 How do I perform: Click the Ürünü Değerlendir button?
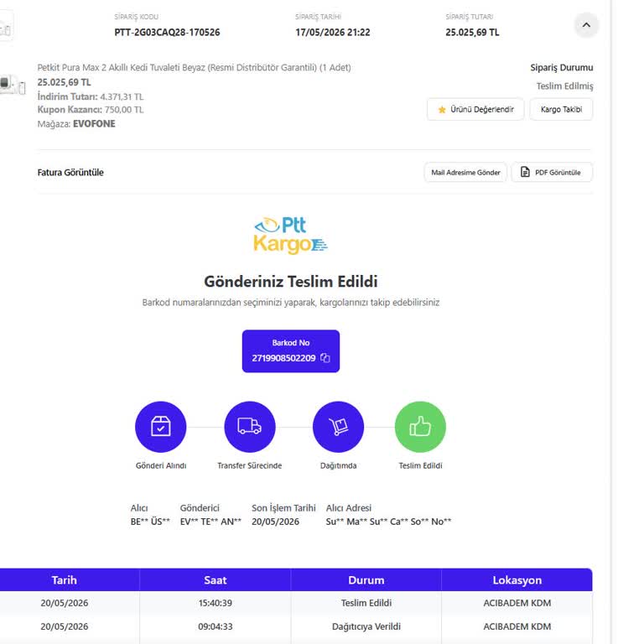click(475, 109)
